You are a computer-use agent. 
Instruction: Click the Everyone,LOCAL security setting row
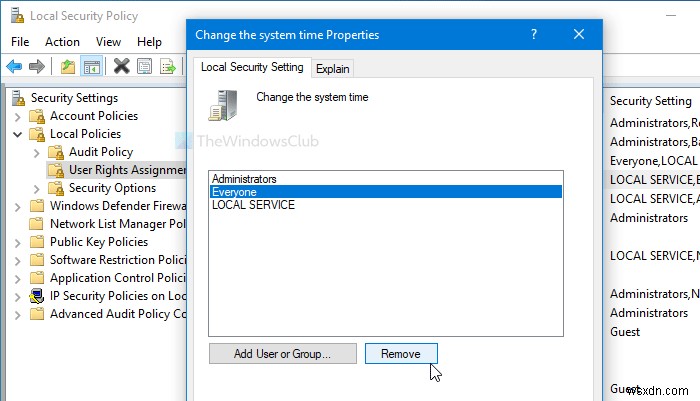tap(654, 161)
